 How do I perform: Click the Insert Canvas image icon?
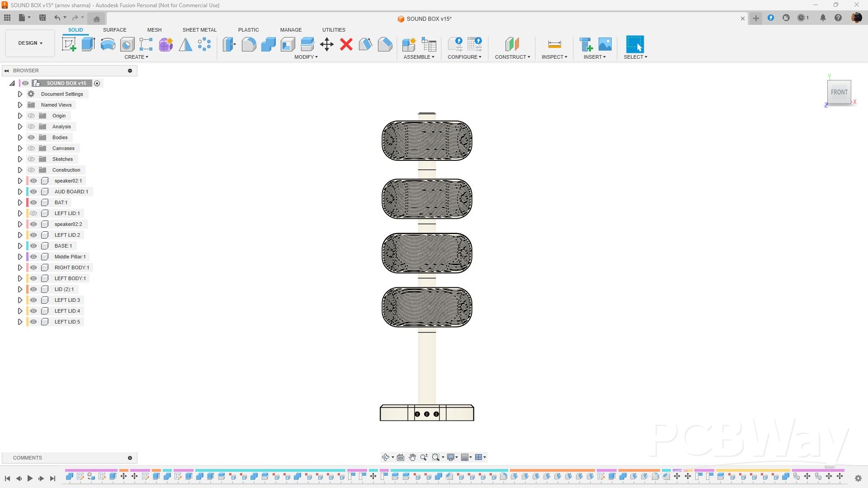click(605, 44)
